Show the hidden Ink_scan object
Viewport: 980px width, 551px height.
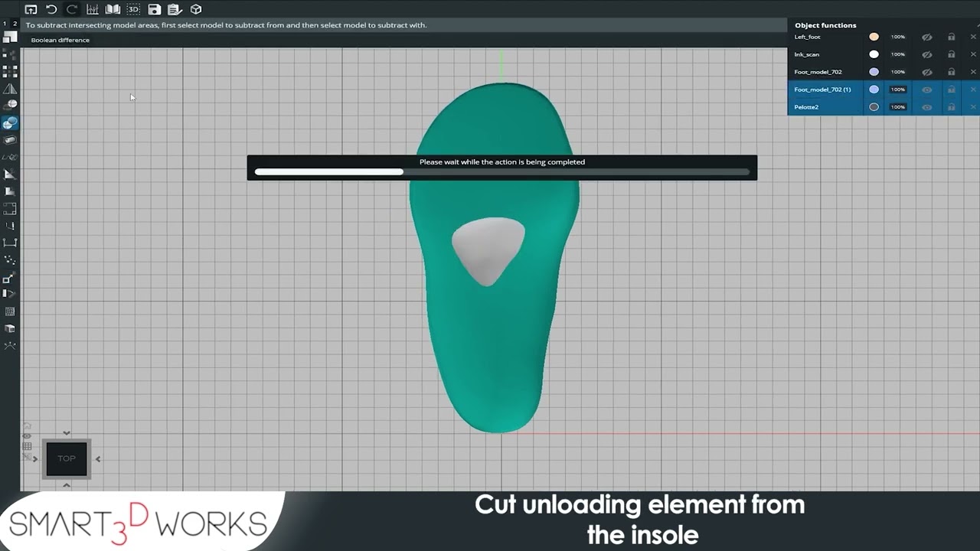pyautogui.click(x=926, y=54)
